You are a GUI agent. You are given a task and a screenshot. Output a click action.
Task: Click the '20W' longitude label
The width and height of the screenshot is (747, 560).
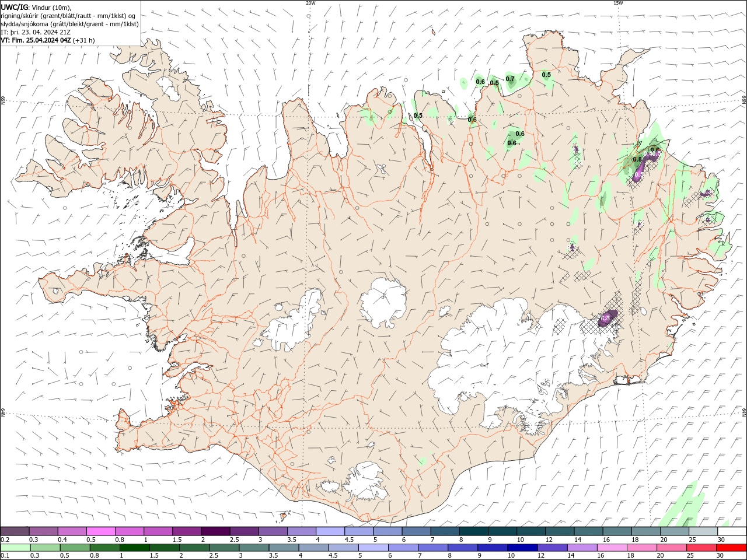click(x=310, y=3)
